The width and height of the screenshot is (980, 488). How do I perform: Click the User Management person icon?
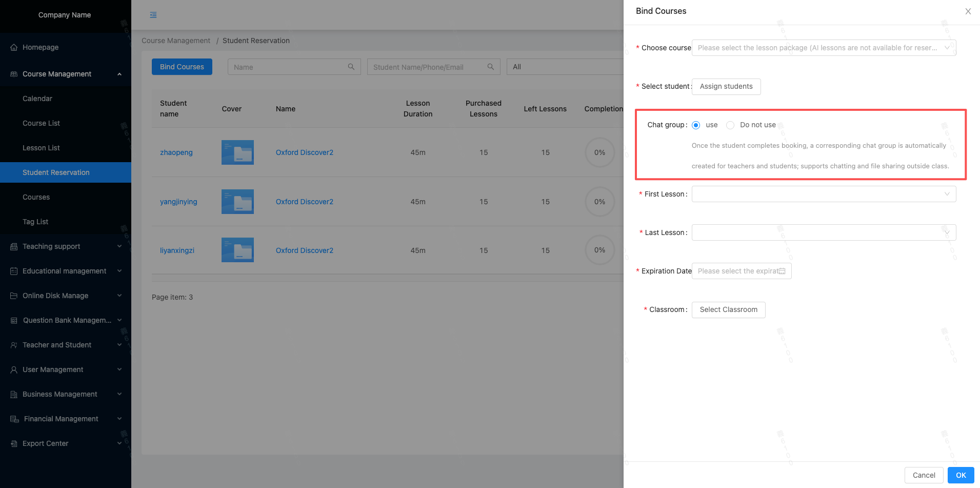tap(14, 369)
